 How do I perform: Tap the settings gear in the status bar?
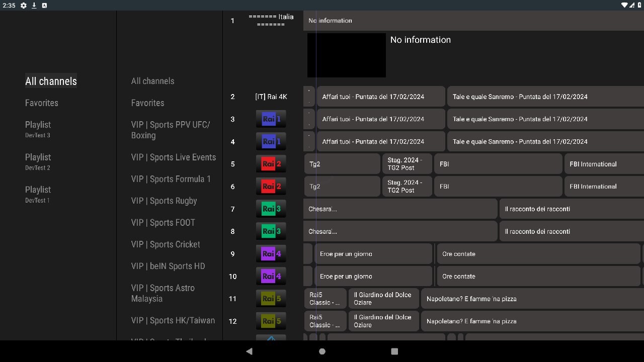23,5
